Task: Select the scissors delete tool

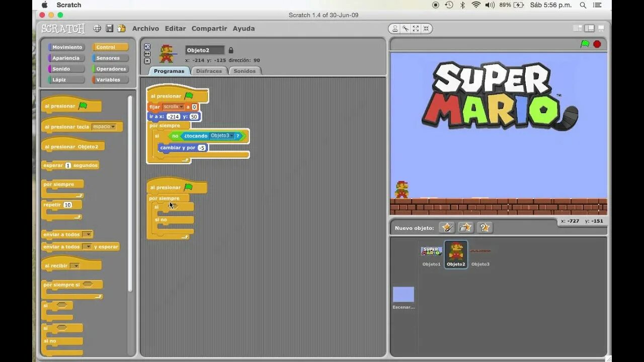Action: coord(405,29)
